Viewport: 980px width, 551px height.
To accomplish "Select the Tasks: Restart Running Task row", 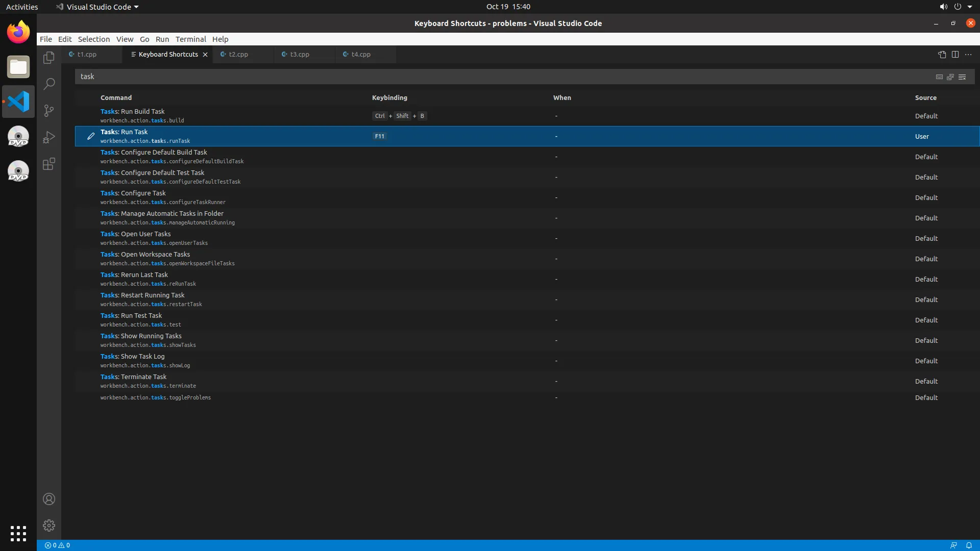I will 527,299.
